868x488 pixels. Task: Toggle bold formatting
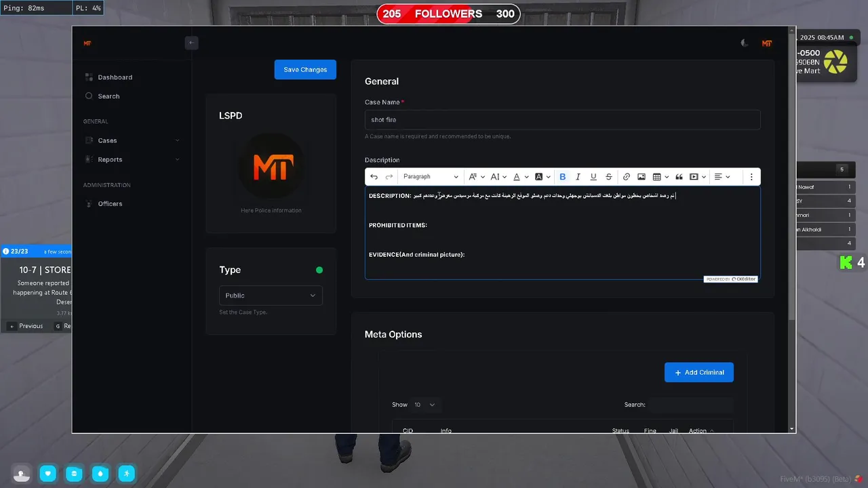[562, 177]
